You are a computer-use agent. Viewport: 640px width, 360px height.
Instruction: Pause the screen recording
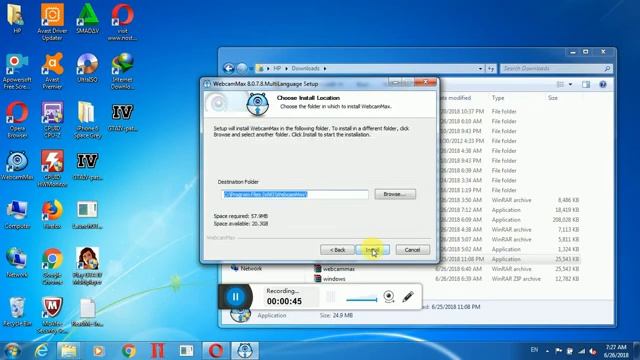pos(236,297)
